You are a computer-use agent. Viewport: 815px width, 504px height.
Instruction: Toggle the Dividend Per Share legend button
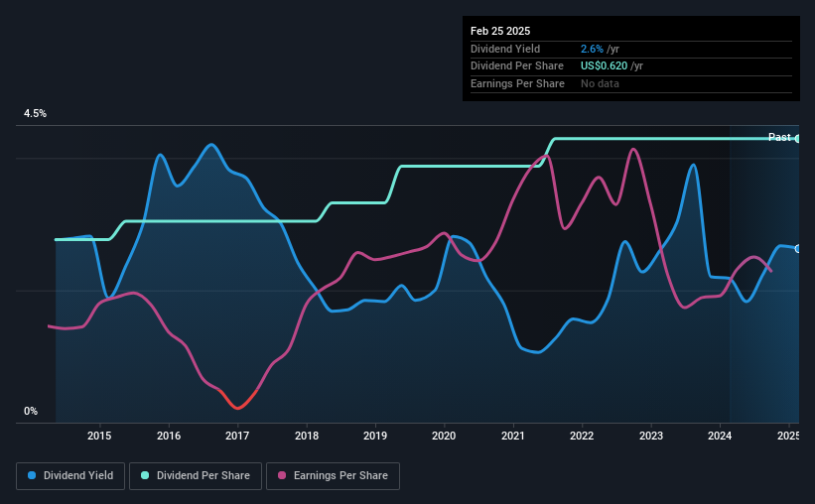196,476
